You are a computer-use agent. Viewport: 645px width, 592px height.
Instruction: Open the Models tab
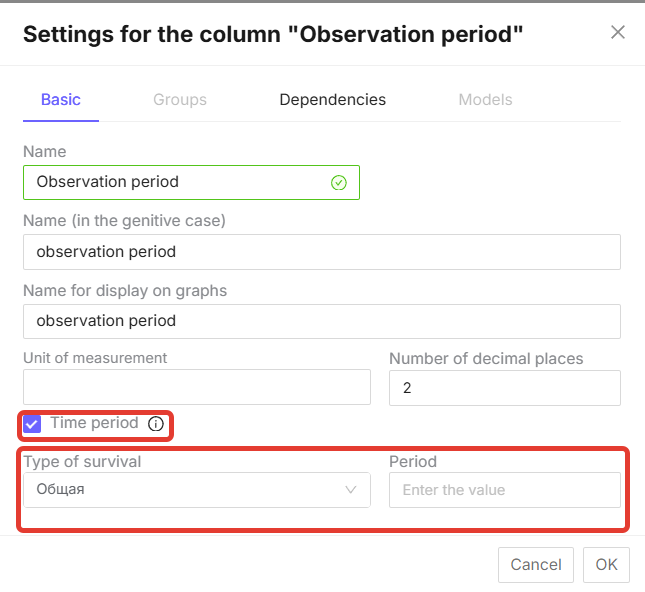(x=485, y=100)
